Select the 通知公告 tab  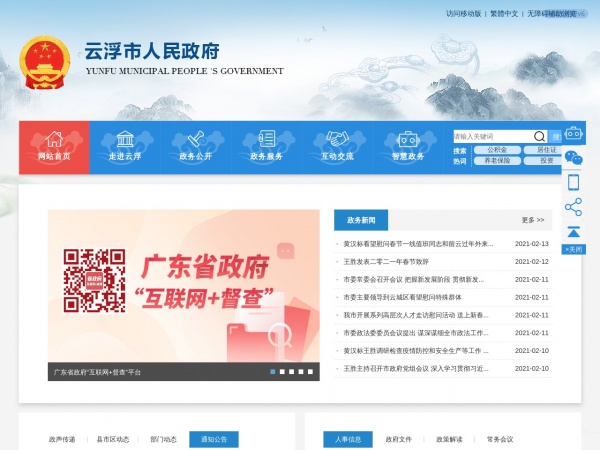coord(214,439)
